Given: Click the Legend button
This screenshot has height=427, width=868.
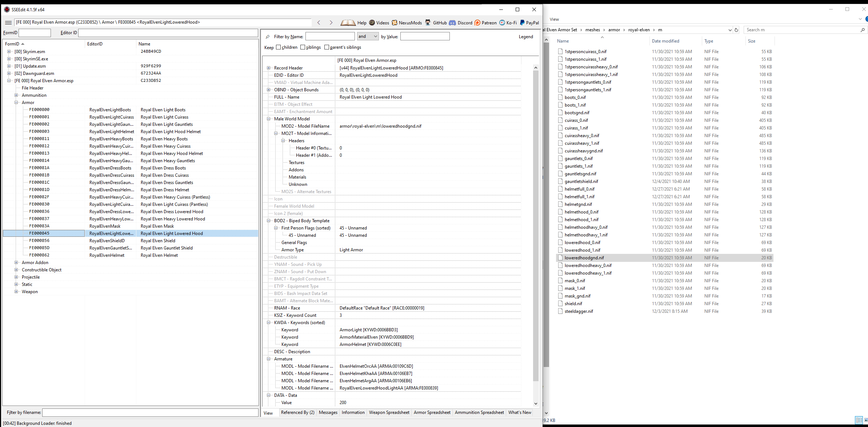Looking at the screenshot, I should tap(526, 37).
